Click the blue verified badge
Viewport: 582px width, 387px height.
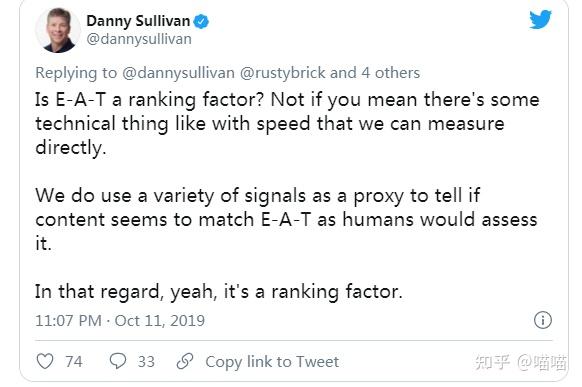point(201,22)
